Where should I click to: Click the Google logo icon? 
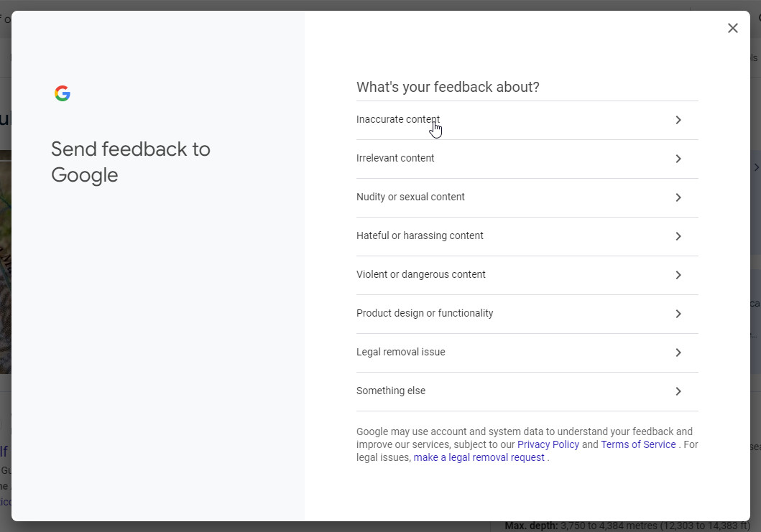coord(63,93)
